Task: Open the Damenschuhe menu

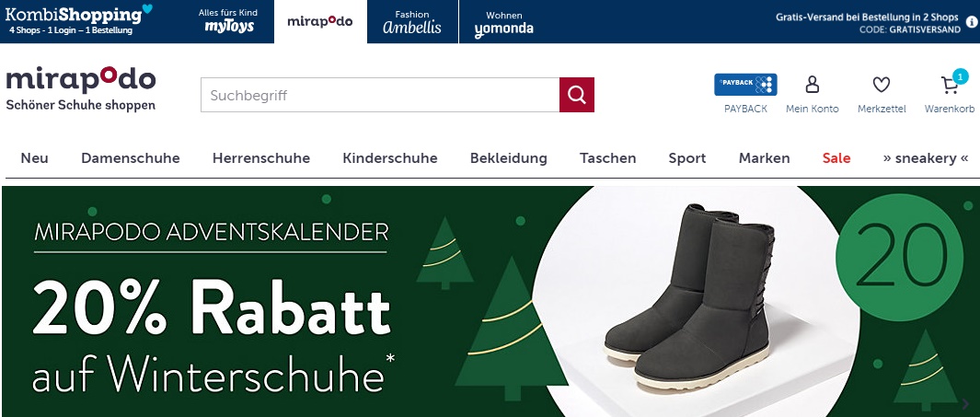Action: 131,158
